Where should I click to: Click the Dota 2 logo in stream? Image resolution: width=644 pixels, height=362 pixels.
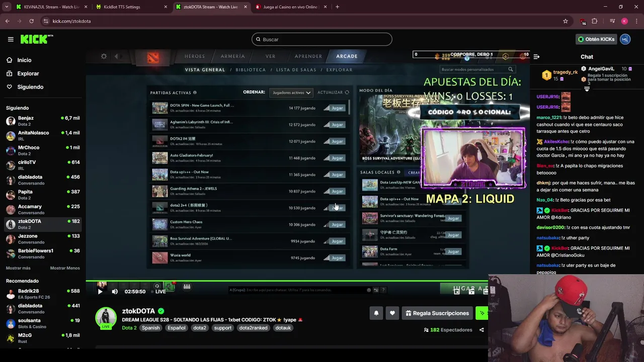tap(153, 58)
